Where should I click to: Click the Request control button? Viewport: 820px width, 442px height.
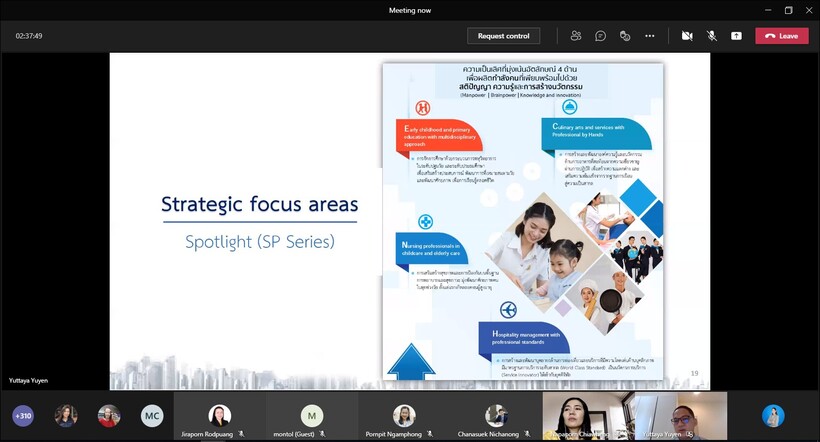coord(503,36)
